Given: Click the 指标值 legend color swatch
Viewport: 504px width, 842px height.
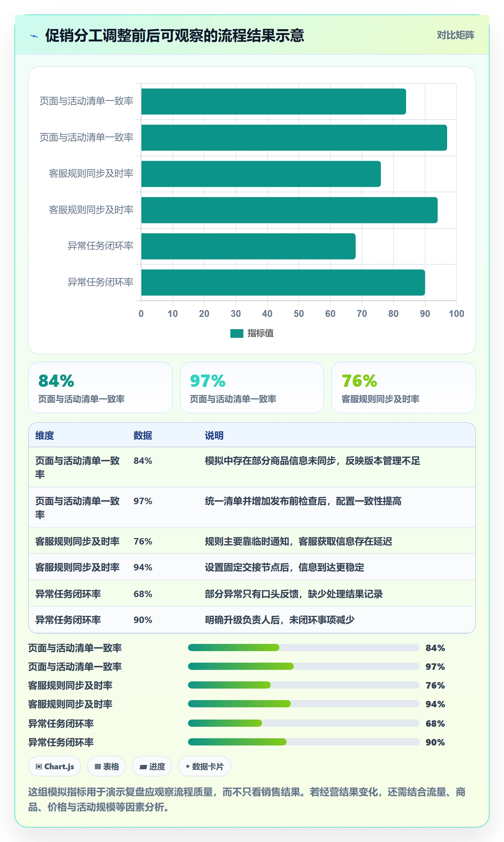Looking at the screenshot, I should pyautogui.click(x=237, y=333).
